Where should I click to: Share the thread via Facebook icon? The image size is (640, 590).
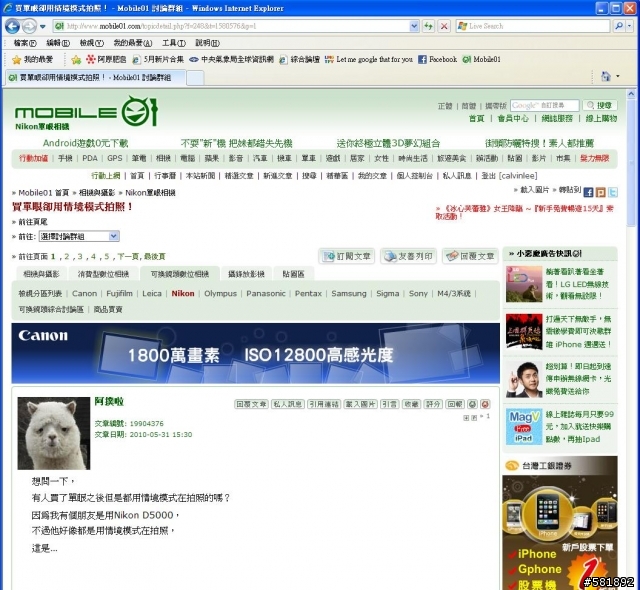click(588, 192)
